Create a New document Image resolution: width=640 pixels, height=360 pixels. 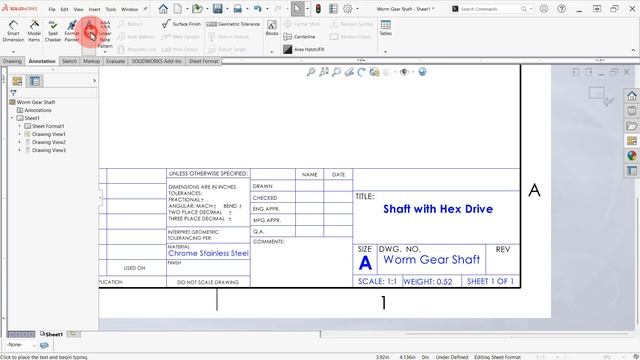point(178,9)
